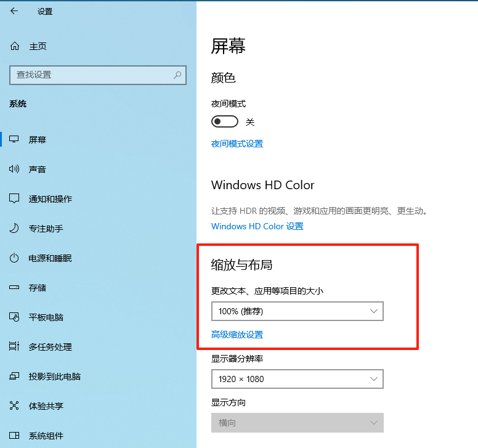The image size is (478, 448).
Task: Click the 屏幕 page title
Action: [228, 46]
